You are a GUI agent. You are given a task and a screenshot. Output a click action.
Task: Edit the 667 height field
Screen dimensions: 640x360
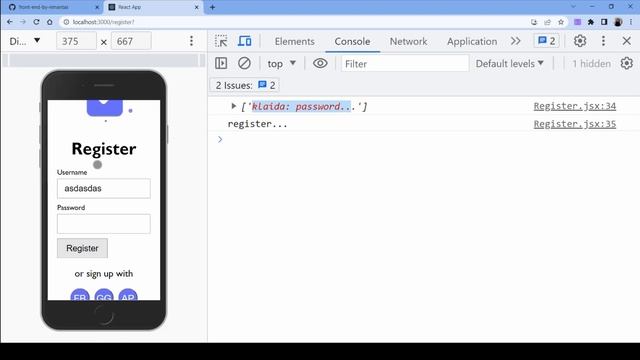131,41
